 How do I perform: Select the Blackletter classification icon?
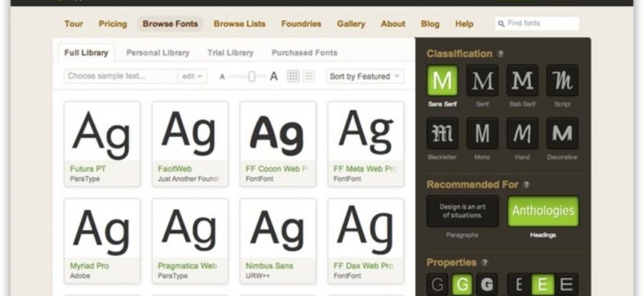[442, 133]
